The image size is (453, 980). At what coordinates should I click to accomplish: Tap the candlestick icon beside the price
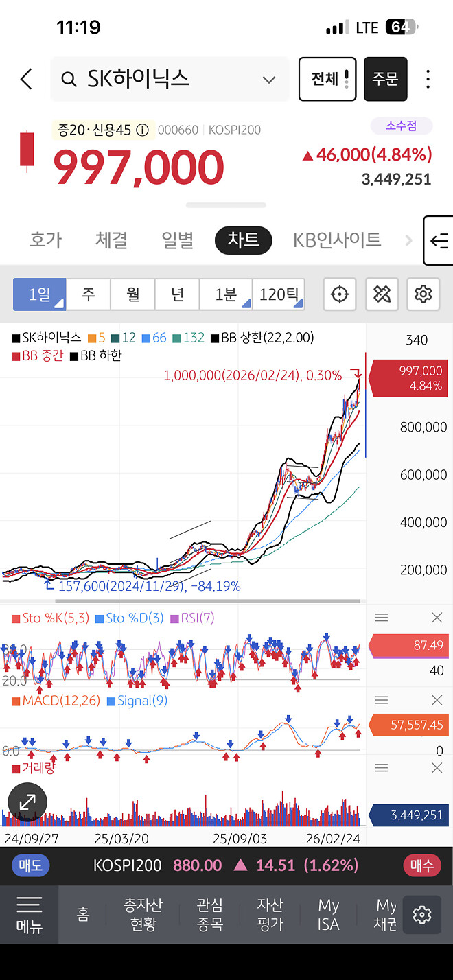pos(27,150)
